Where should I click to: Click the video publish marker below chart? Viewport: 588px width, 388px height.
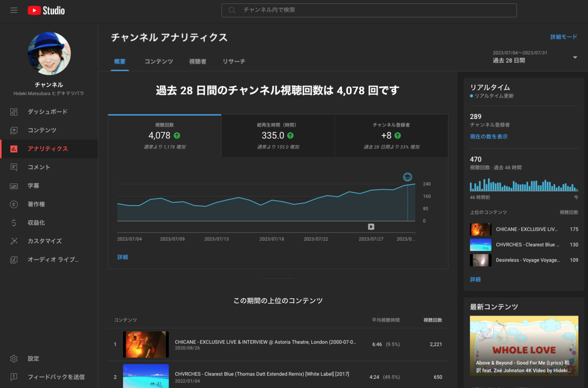371,227
